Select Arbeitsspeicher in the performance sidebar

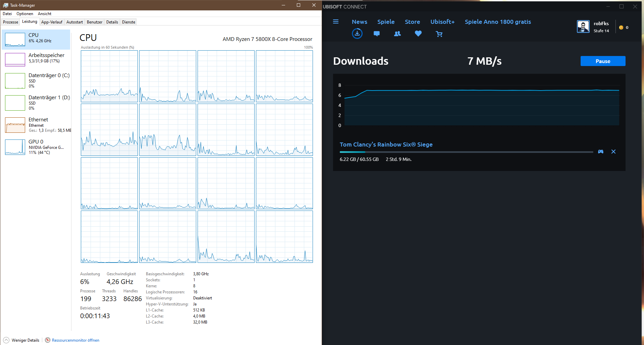point(36,59)
